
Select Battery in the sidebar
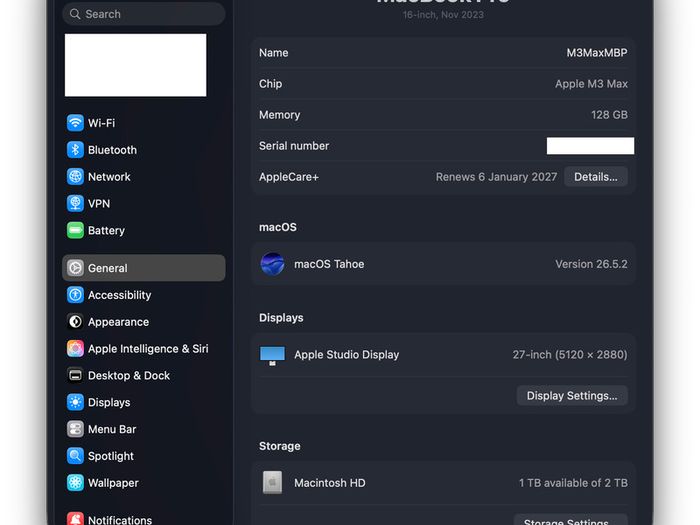tap(144, 230)
